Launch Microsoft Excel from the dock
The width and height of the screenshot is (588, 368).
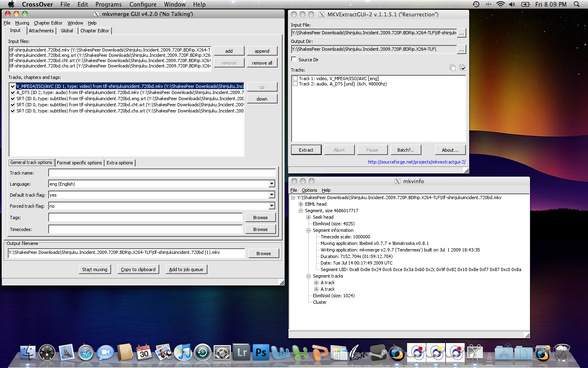click(x=300, y=352)
